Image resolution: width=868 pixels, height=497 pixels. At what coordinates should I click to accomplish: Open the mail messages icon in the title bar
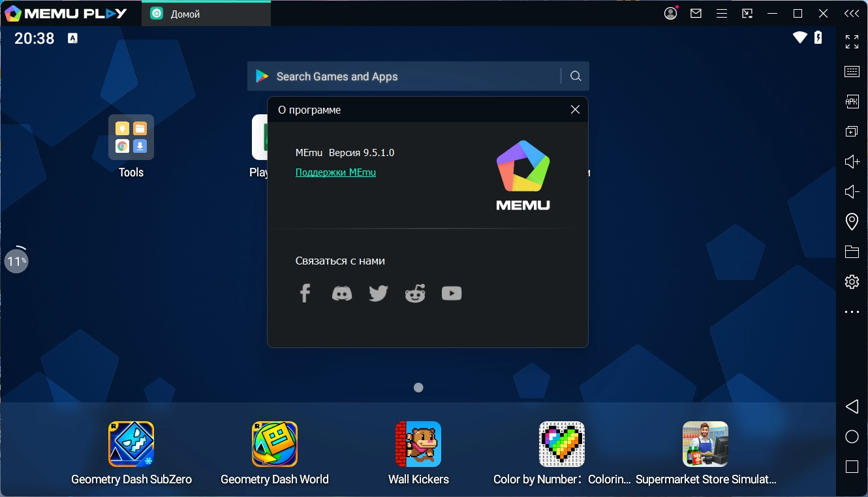(x=696, y=13)
